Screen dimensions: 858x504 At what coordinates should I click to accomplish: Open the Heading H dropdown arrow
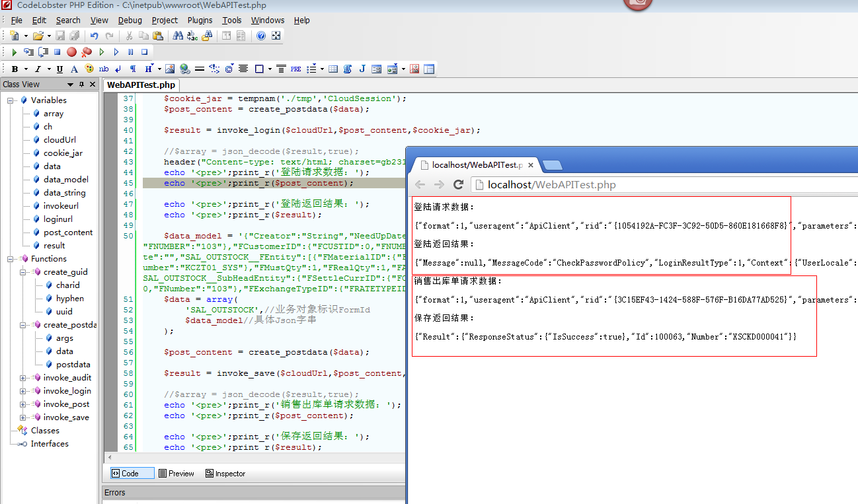coord(159,69)
